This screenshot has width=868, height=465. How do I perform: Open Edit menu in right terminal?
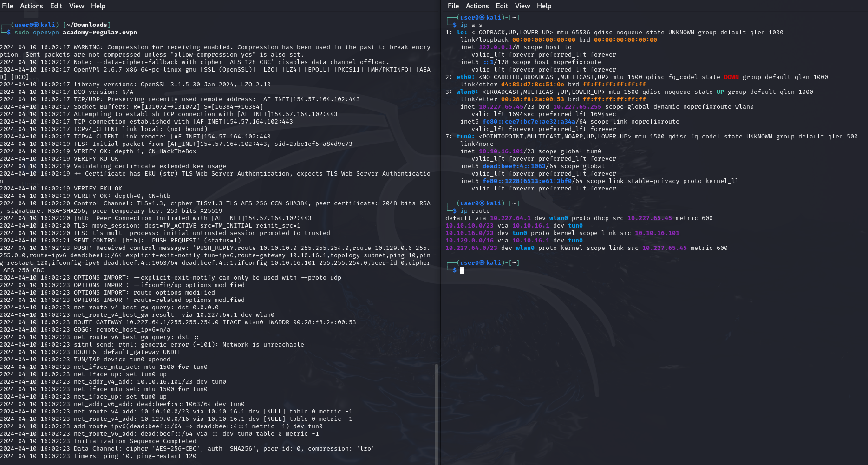(x=502, y=6)
